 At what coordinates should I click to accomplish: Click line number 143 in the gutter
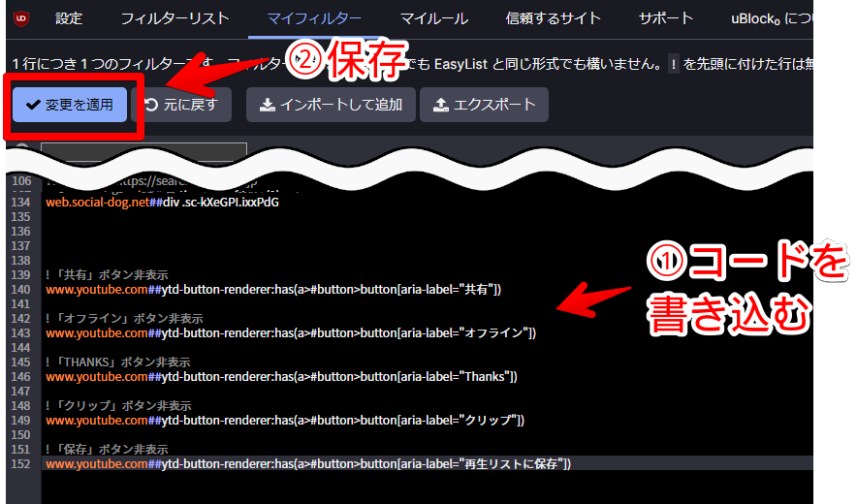[x=20, y=333]
